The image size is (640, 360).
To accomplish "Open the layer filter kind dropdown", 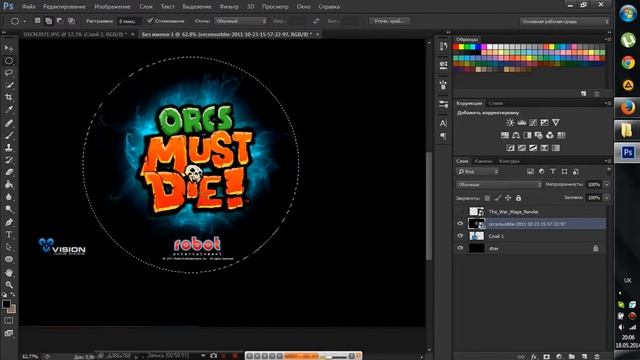I will tap(478, 172).
